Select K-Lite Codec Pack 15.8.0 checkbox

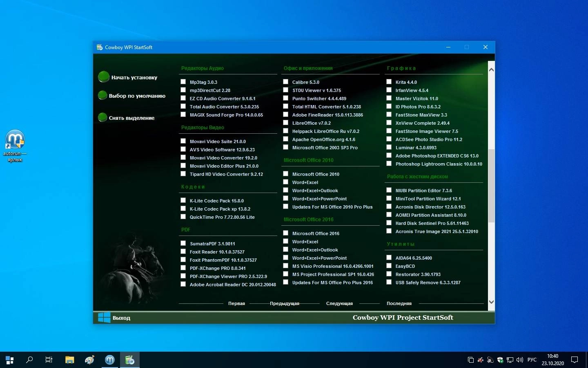click(183, 200)
